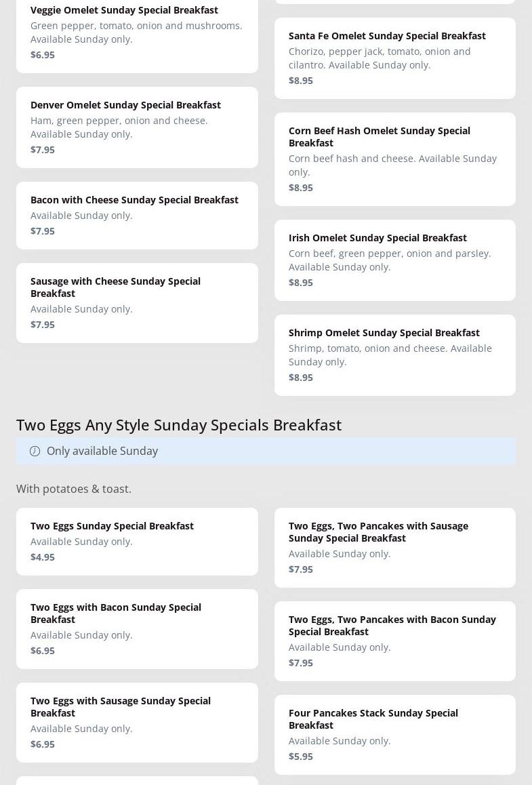
Task: Click the $4.95 price on Two Eggs special
Action: (43, 557)
